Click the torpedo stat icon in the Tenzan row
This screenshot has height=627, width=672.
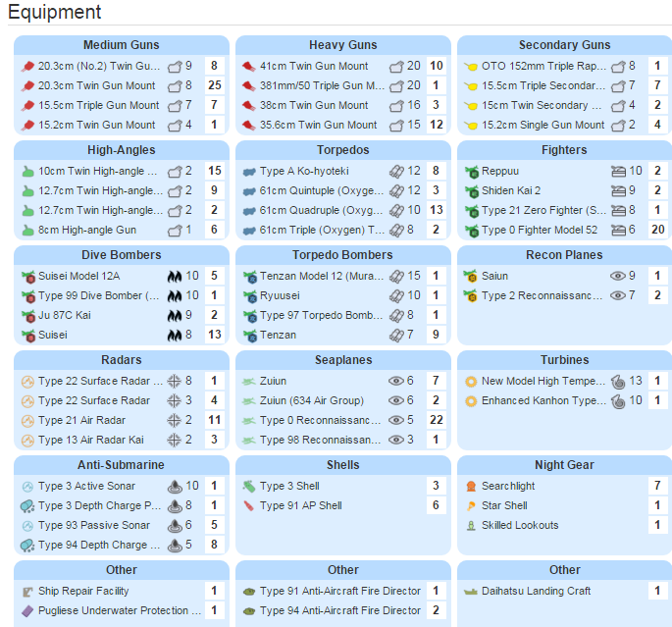396,336
